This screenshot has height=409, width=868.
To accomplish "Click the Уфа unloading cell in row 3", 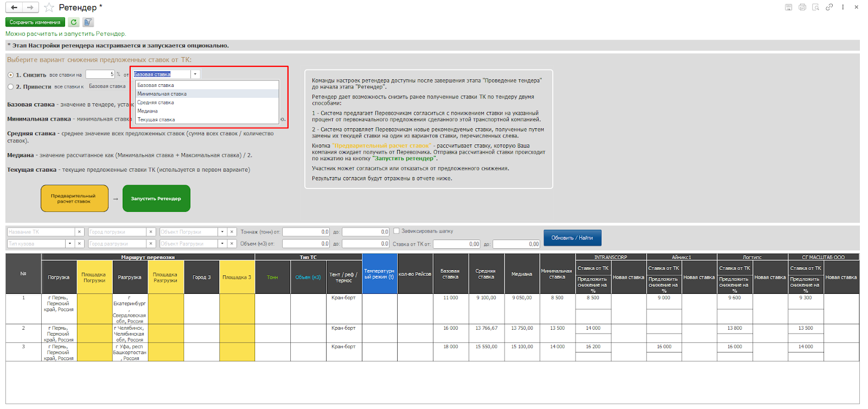I will click(130, 352).
